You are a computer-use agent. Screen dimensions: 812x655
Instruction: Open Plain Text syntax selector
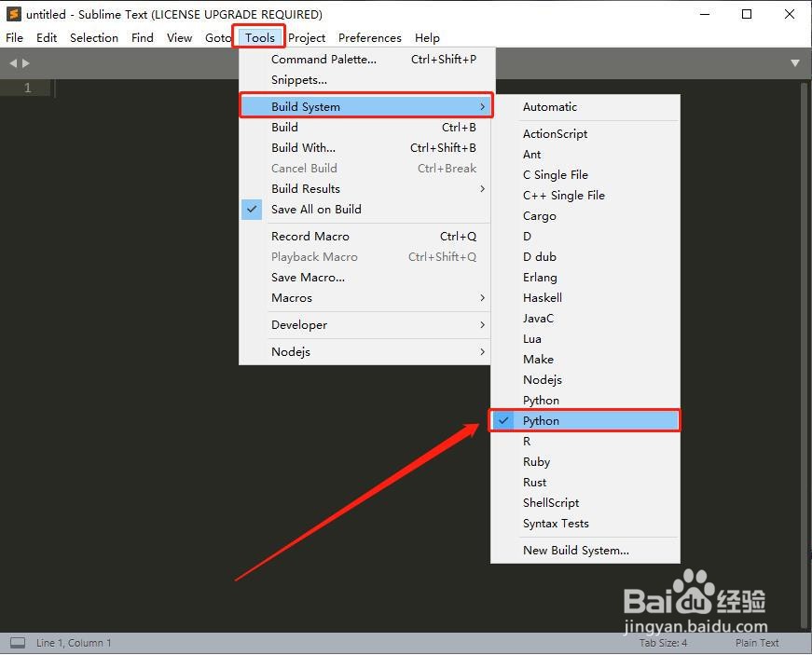[757, 643]
